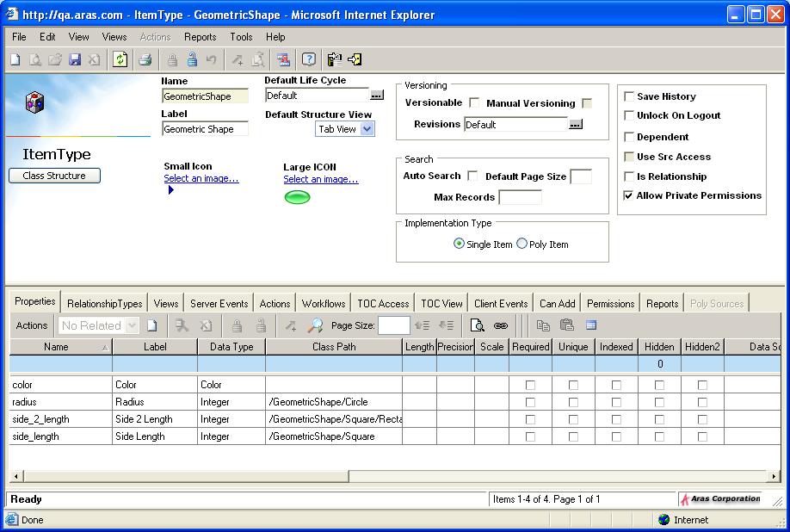Viewport: 790px width, 532px height.
Task: Uncheck Allow Private Permissions
Action: point(628,195)
